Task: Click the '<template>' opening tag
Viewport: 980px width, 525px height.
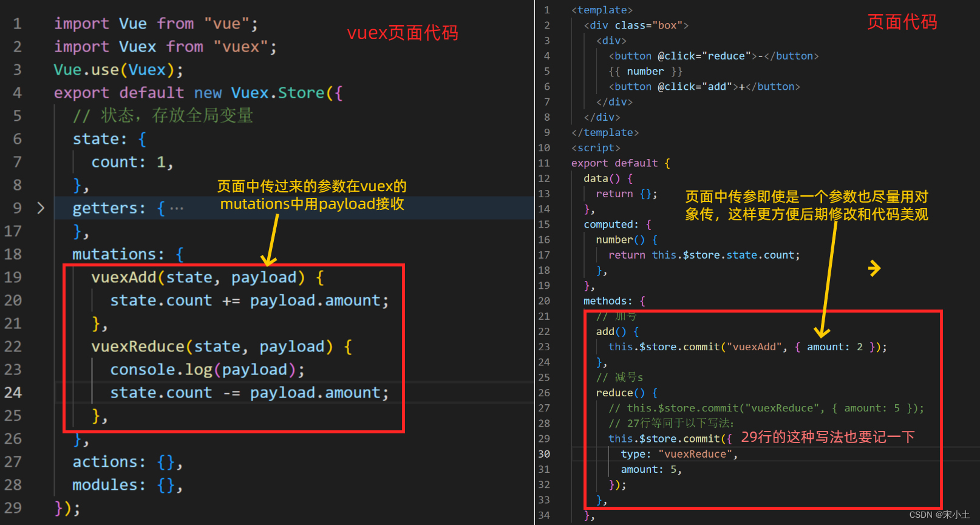Action: tap(602, 10)
